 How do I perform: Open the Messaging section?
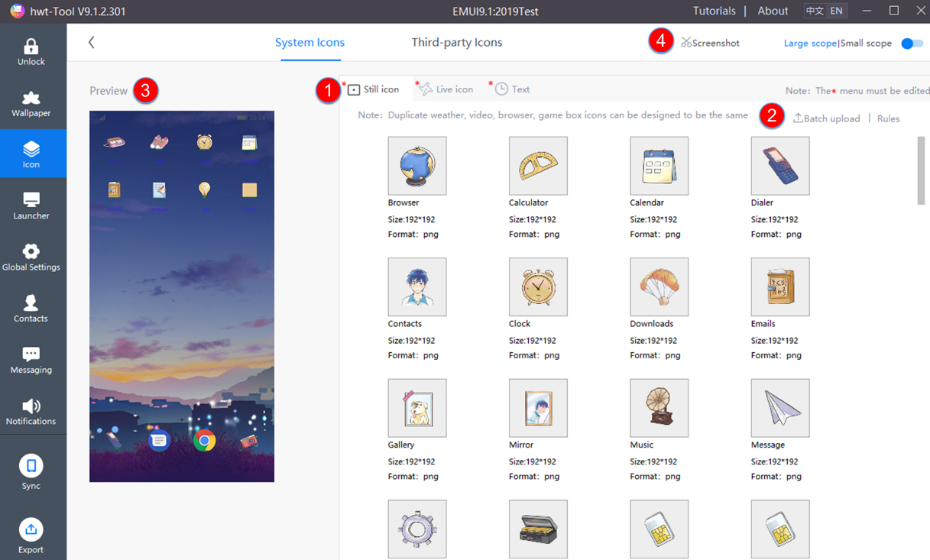tap(31, 359)
